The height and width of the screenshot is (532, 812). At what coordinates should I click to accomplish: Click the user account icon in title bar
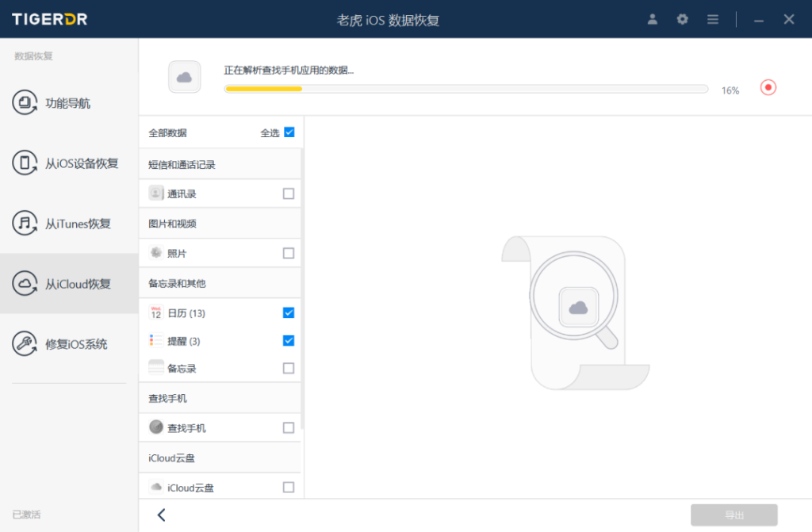pyautogui.click(x=653, y=19)
